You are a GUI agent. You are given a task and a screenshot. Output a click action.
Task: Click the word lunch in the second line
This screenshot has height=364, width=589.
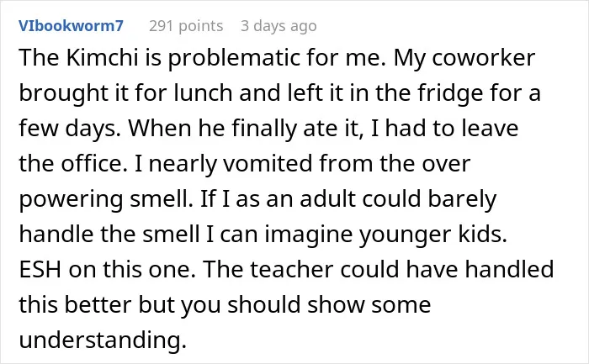point(203,93)
